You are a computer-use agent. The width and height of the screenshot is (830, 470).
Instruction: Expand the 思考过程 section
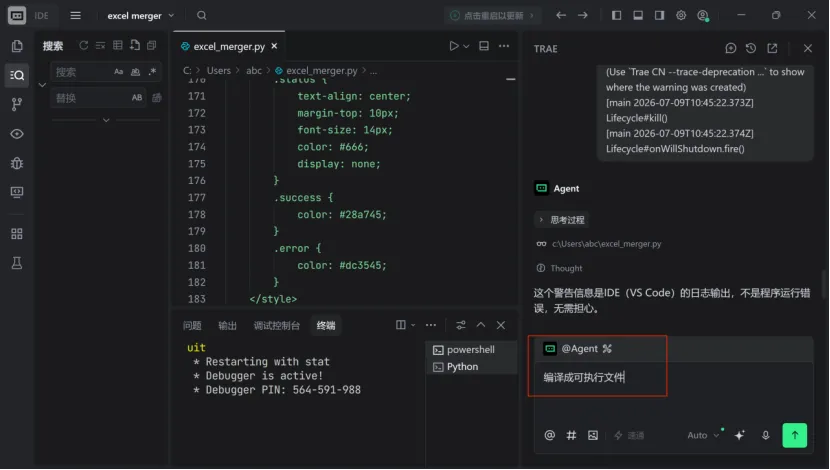pos(562,220)
